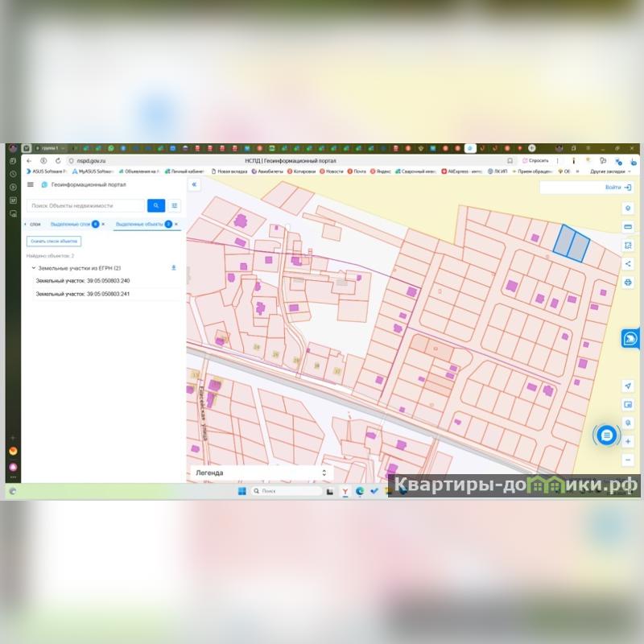Viewport: 644px width, 644px height.
Task: Open the map layers icon
Action: [x=628, y=208]
